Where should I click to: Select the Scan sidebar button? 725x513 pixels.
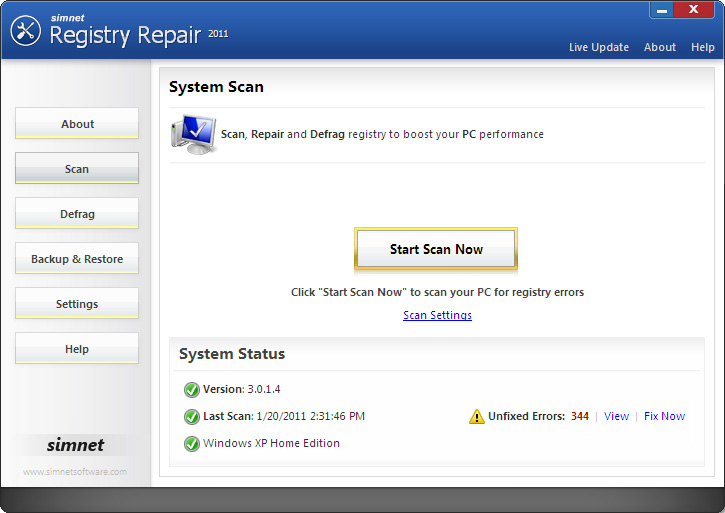click(77, 169)
